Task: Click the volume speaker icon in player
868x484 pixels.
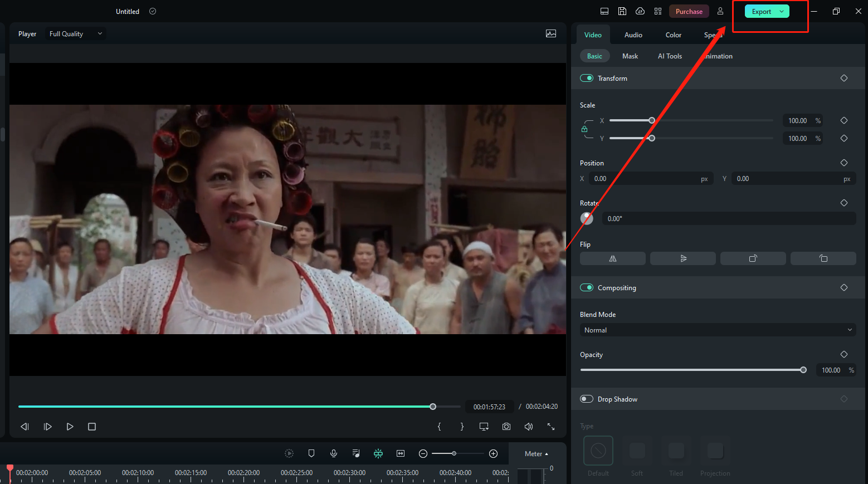Action: 528,427
